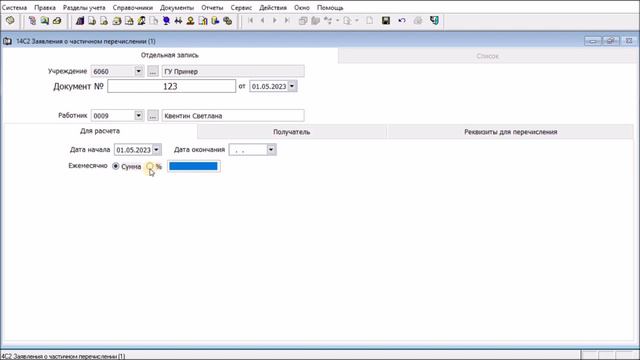The height and width of the screenshot is (360, 640).
Task: Open the Сервис menu
Action: click(241, 8)
